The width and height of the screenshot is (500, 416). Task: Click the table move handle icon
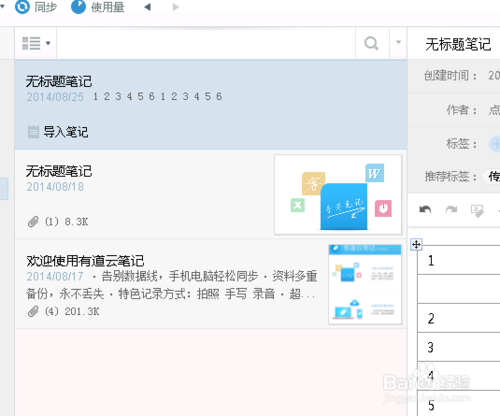click(416, 245)
